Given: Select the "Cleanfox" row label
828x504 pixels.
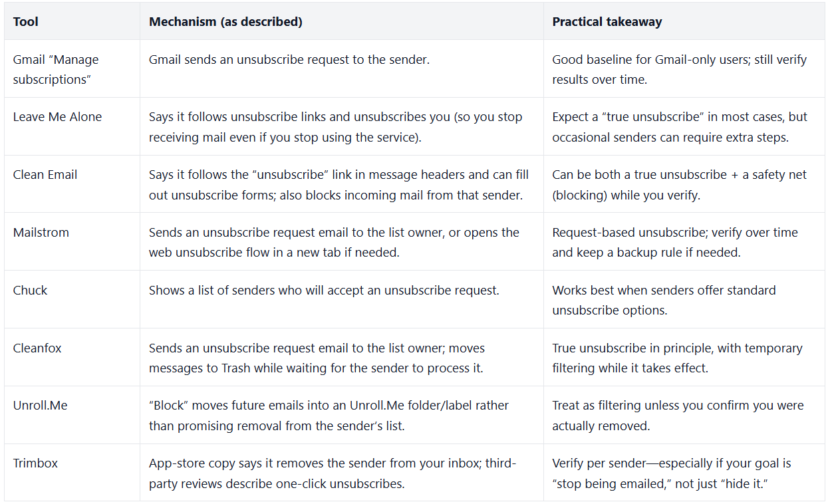Looking at the screenshot, I should 37,348.
